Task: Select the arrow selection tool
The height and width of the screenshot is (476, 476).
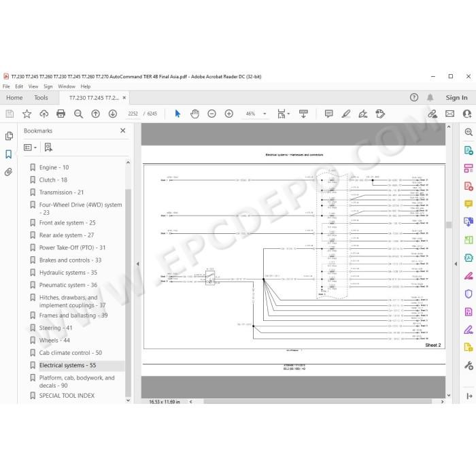Action: (177, 114)
